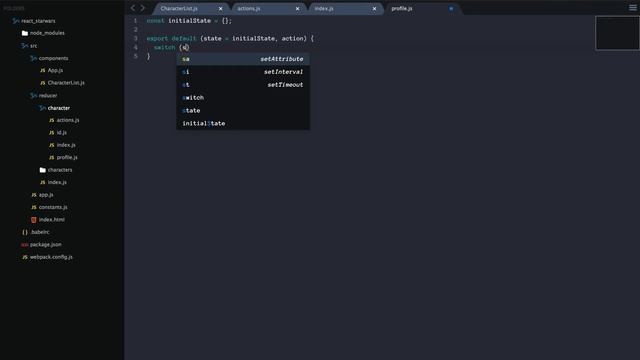Open App.js in the sidebar

pyautogui.click(x=55, y=71)
